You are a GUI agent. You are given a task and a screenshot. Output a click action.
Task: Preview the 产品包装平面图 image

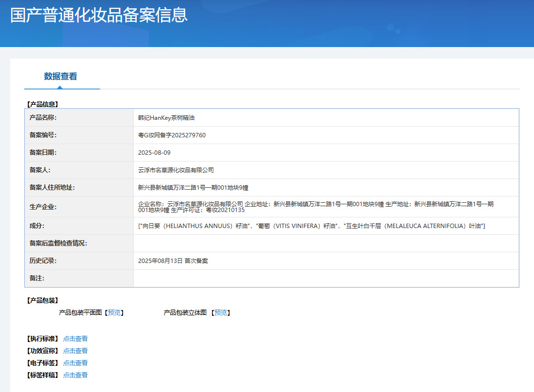pyautogui.click(x=114, y=312)
